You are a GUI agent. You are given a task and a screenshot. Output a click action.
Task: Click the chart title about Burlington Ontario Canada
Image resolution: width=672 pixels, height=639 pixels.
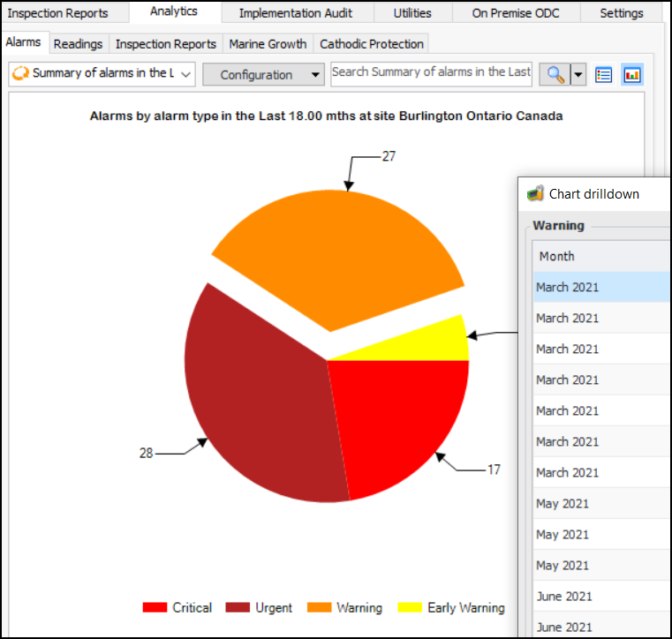click(x=326, y=117)
